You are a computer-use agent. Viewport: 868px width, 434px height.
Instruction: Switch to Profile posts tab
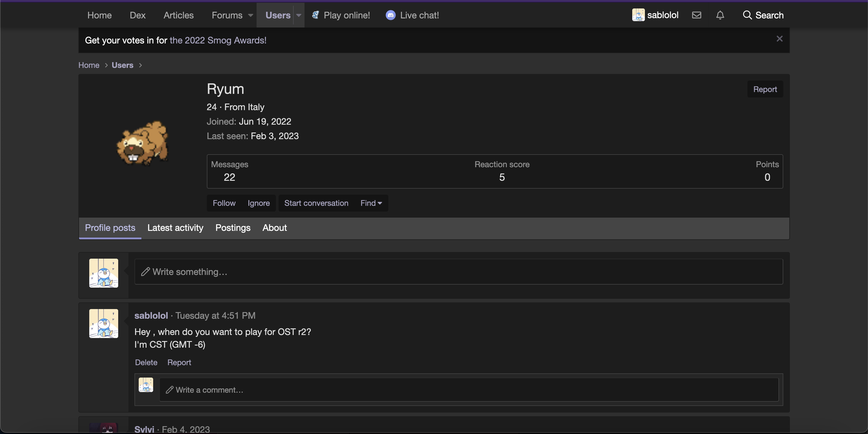[x=110, y=228]
